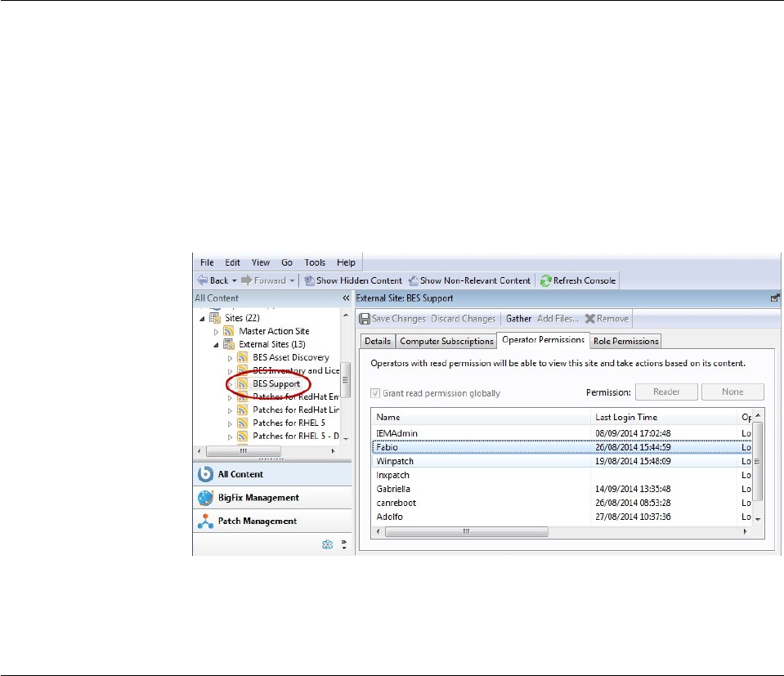The width and height of the screenshot is (784, 676).
Task: Open the Back history dropdown arrow
Action: coord(234,281)
